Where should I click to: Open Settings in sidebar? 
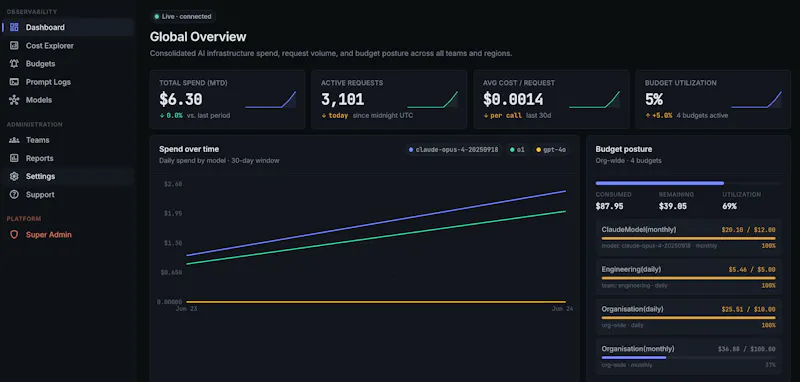(x=68, y=176)
